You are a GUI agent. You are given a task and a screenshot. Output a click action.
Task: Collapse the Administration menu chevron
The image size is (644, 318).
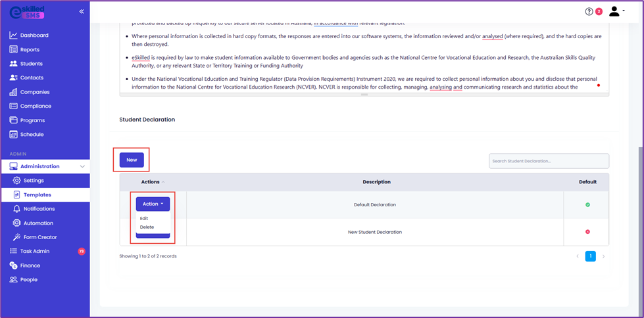pyautogui.click(x=82, y=166)
